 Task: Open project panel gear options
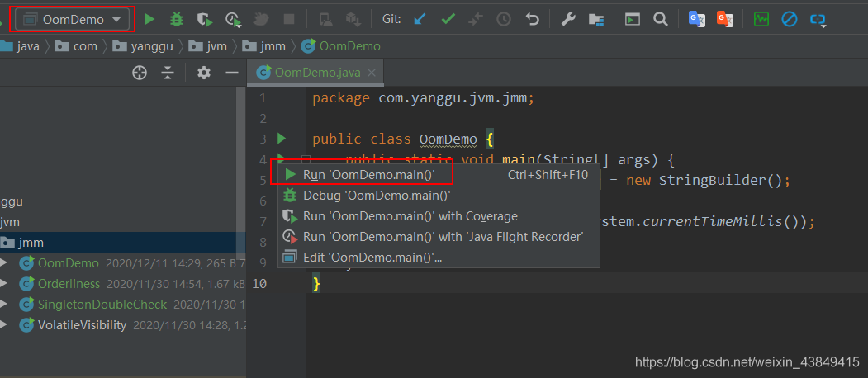[x=204, y=73]
